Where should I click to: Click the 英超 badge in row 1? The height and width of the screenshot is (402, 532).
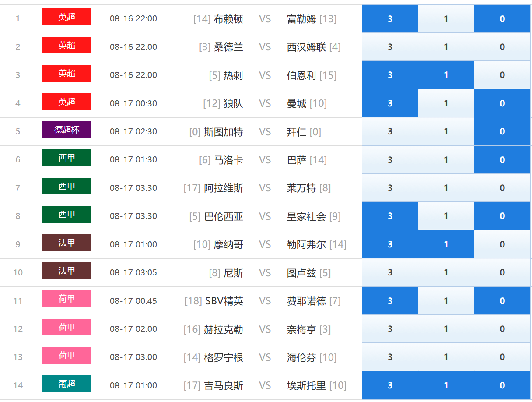tap(67, 17)
